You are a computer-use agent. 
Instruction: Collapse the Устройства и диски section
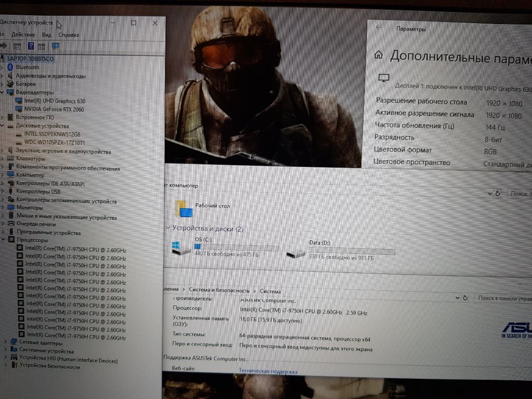tap(168, 228)
